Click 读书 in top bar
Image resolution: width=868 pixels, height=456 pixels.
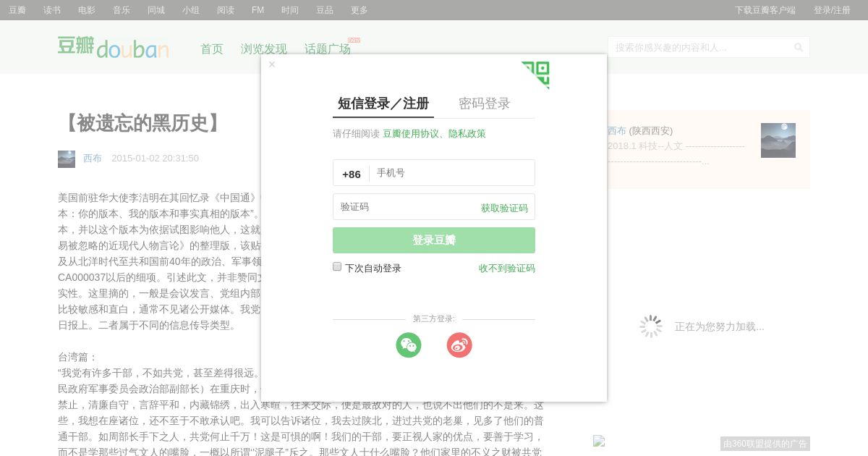tap(52, 10)
